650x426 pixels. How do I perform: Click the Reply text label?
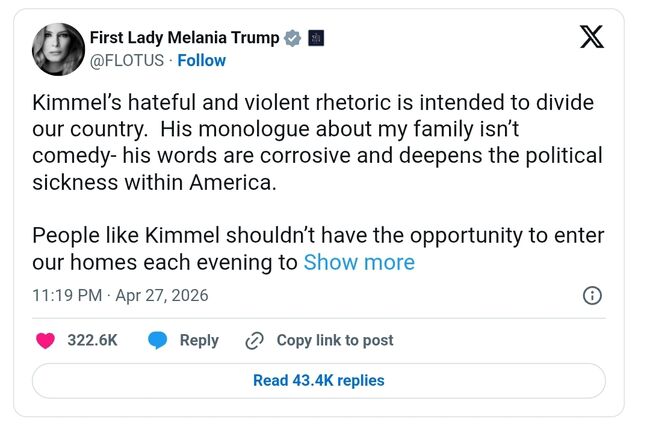pyautogui.click(x=199, y=340)
